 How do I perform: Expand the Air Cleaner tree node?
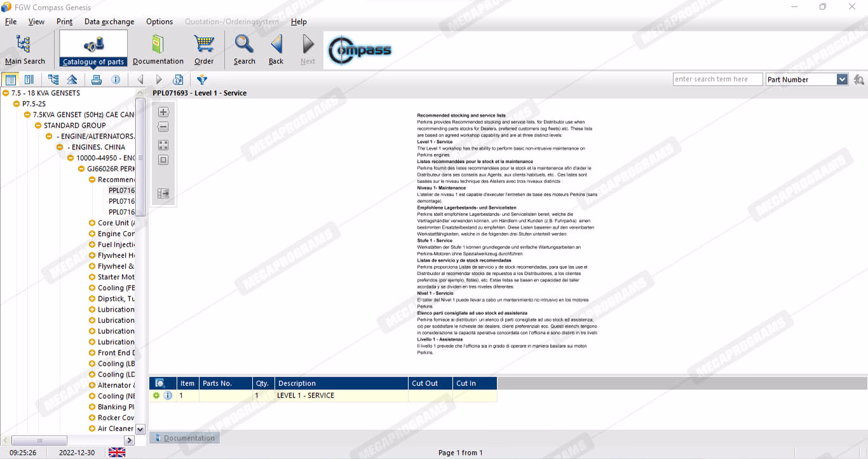click(x=92, y=429)
